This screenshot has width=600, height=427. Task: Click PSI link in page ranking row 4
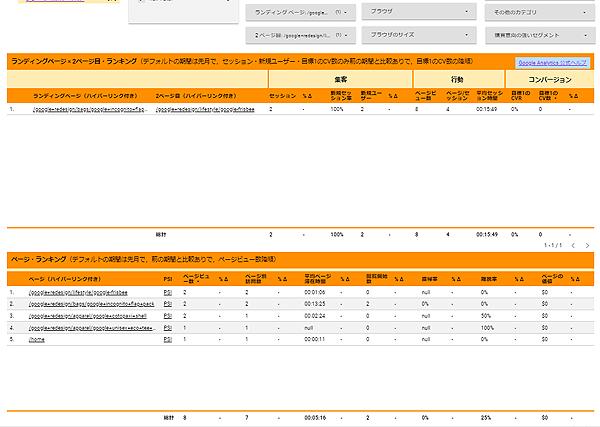(x=168, y=328)
